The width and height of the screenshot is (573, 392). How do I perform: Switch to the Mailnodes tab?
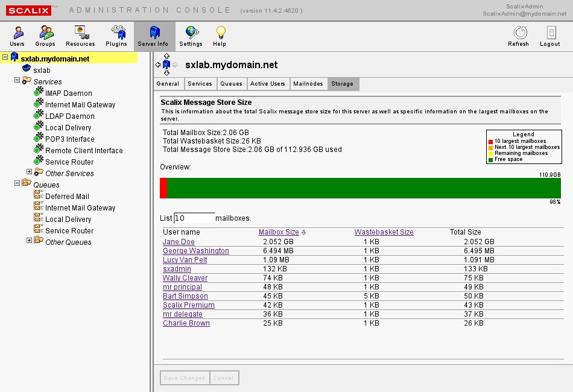pyautogui.click(x=308, y=84)
